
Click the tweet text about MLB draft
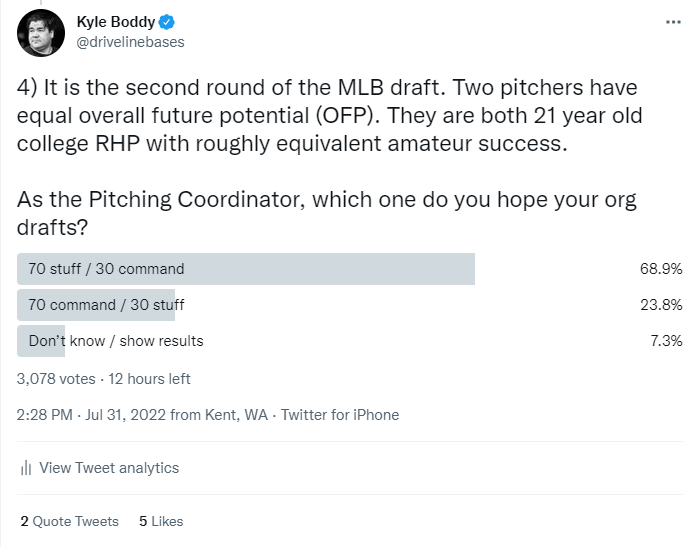[329, 157]
